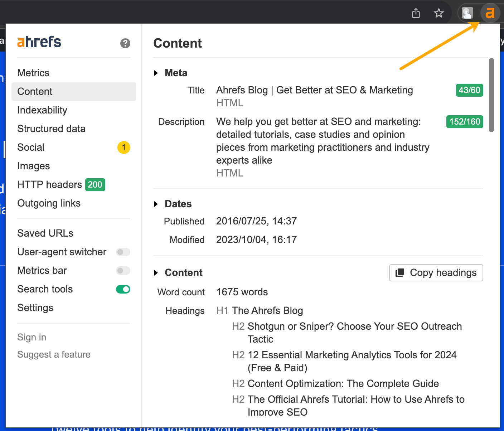Click the copy icon on Copy headings
The height and width of the screenshot is (431, 504).
click(399, 272)
